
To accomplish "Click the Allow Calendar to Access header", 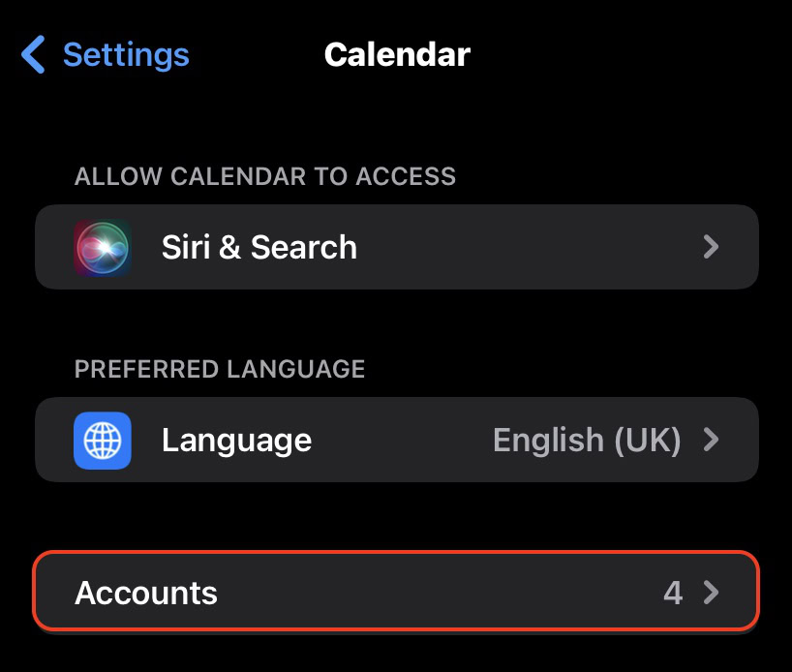I will [264, 176].
